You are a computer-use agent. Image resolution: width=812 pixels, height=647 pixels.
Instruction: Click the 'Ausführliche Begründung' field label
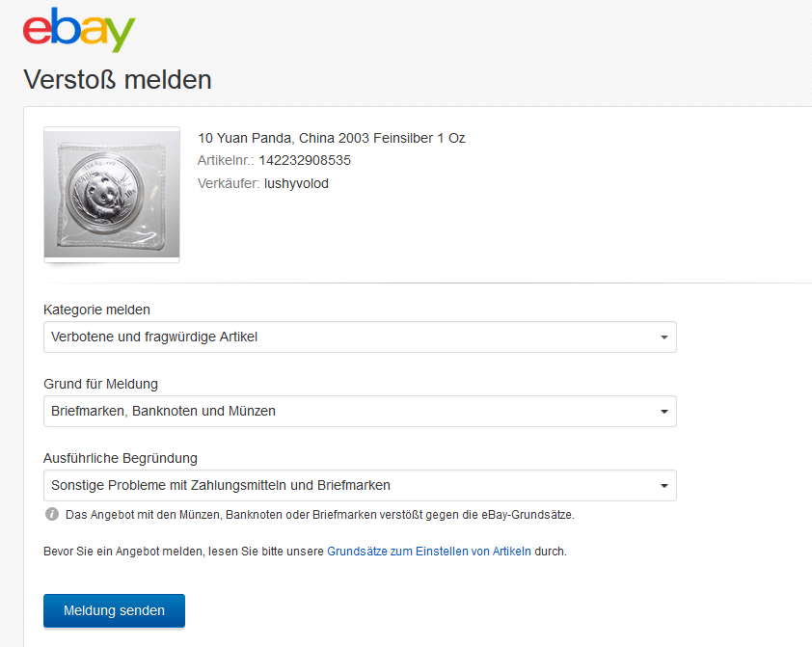click(121, 458)
